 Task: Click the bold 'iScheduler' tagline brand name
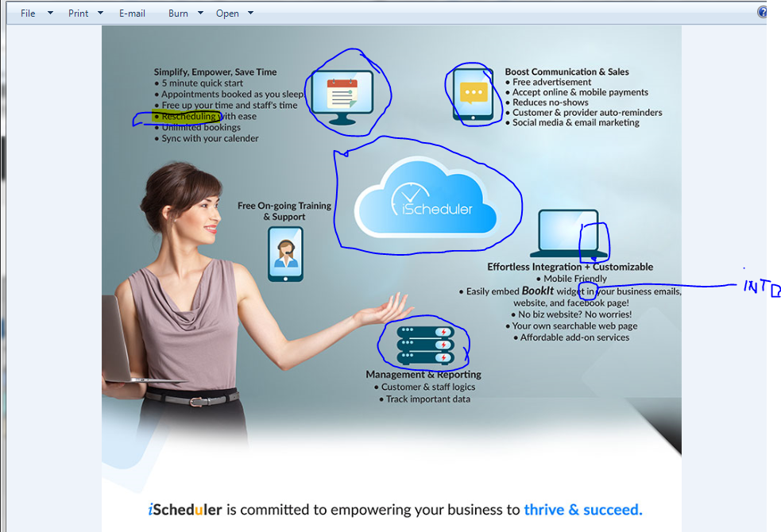(x=185, y=510)
